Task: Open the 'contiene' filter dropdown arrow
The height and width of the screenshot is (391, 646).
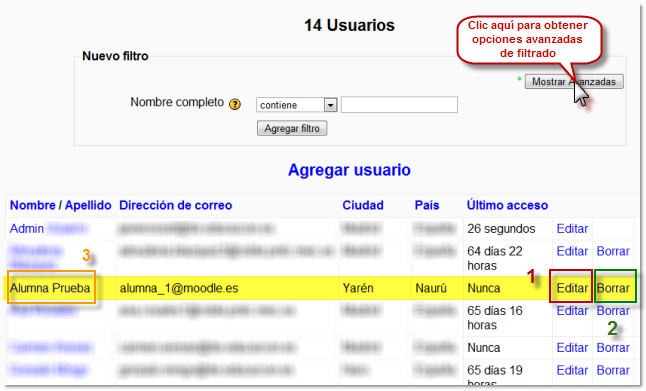Action: click(x=330, y=105)
